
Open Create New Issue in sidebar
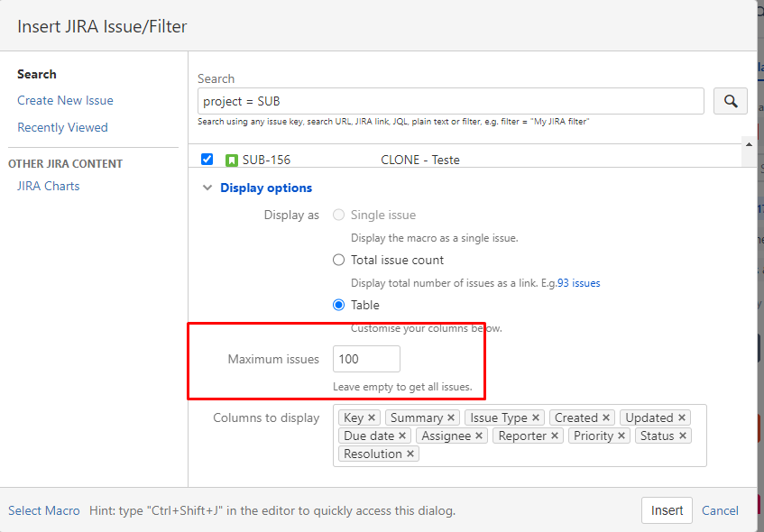[x=65, y=100]
